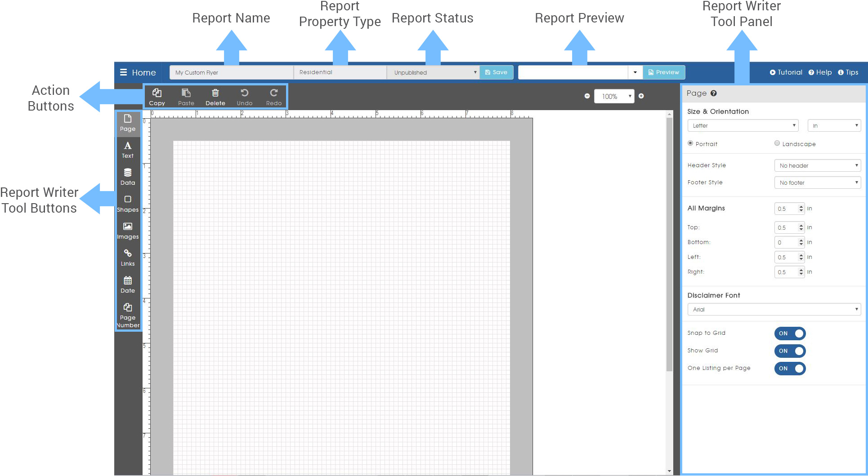868x476 pixels.
Task: Insert a date with the Date tool
Action: click(128, 284)
